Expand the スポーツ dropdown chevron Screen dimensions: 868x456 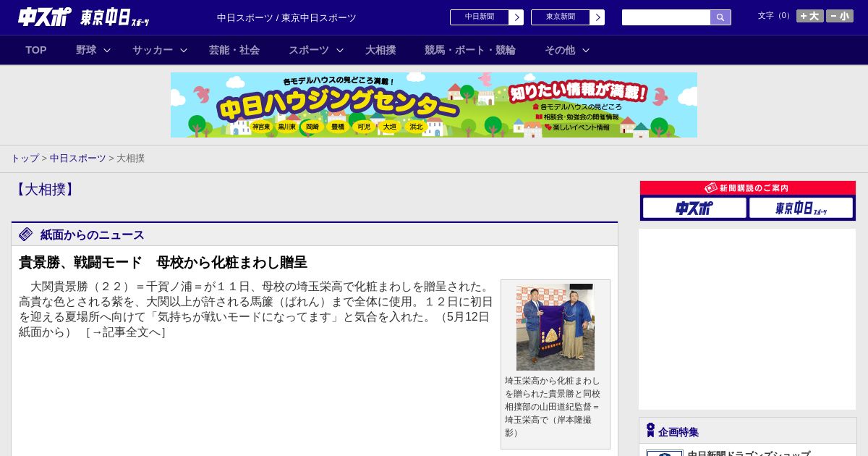tap(340, 50)
